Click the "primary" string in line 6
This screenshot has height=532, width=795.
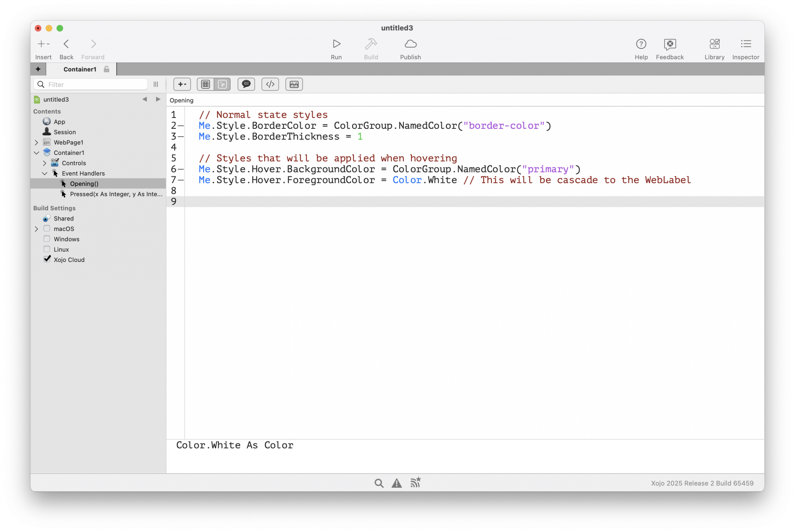pyautogui.click(x=548, y=169)
